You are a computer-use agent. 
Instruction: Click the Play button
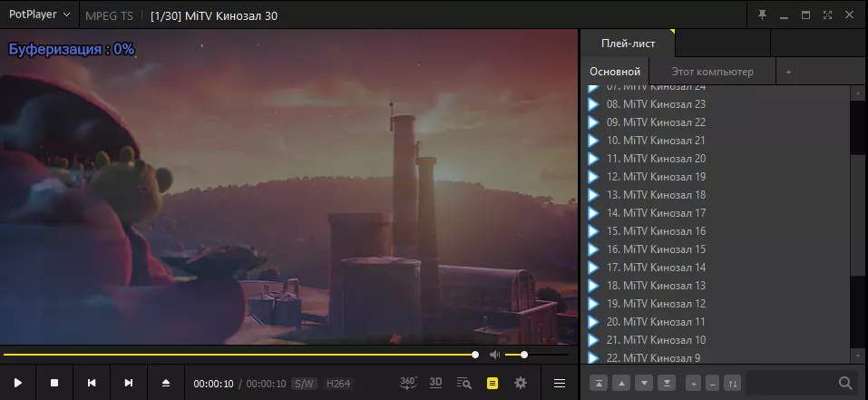18,383
